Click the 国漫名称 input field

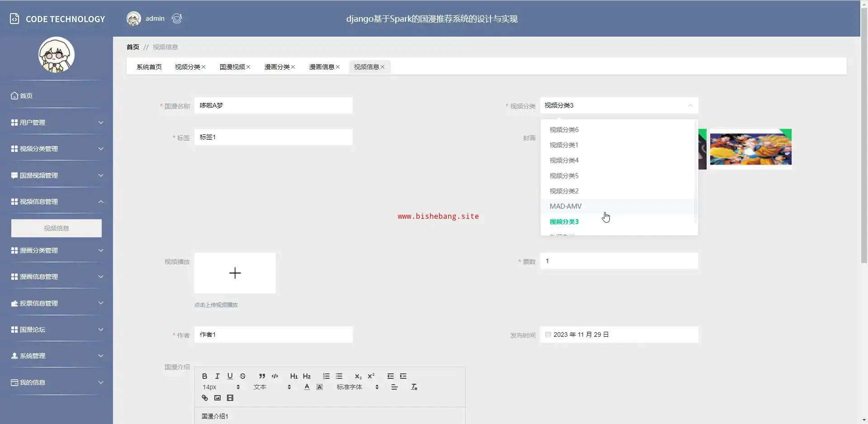274,105
